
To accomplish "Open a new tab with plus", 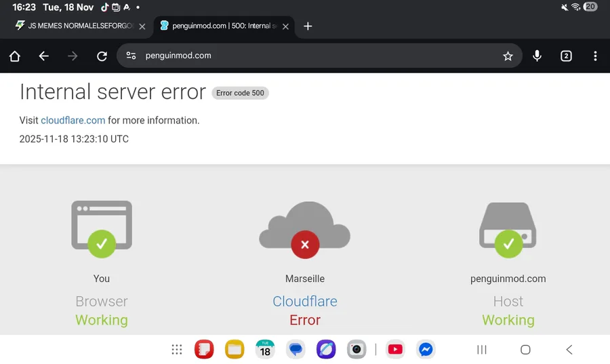I will point(308,26).
